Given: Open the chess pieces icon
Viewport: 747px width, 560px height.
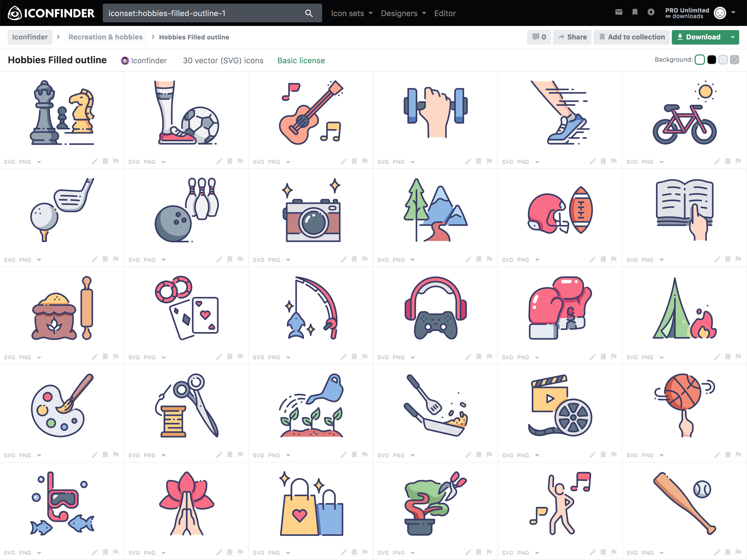Looking at the screenshot, I should pos(62,113).
